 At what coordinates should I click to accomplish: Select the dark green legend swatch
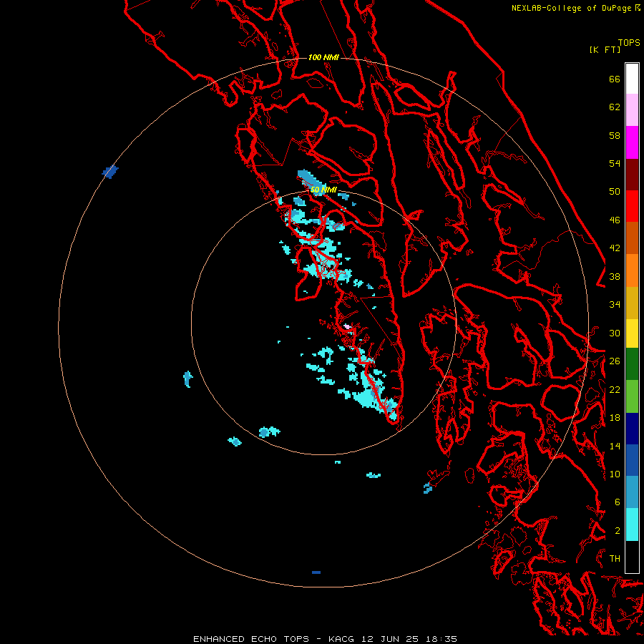[x=632, y=364]
